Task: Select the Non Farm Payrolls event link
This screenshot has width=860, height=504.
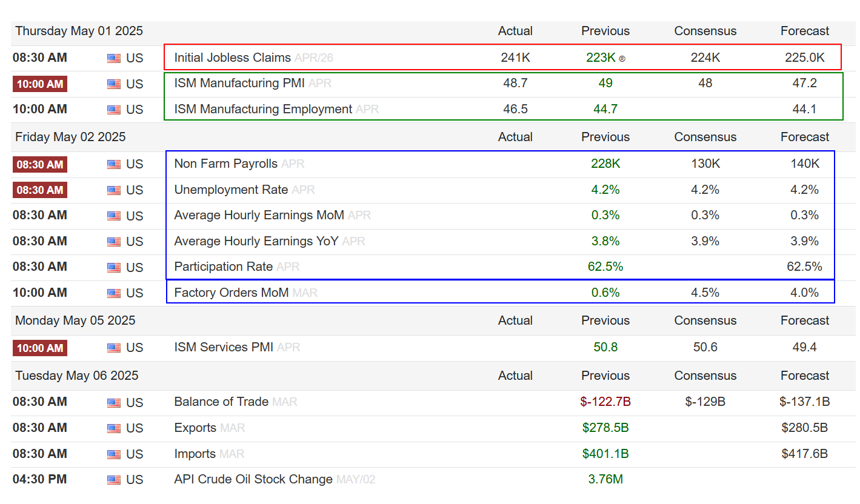Action: tap(225, 164)
